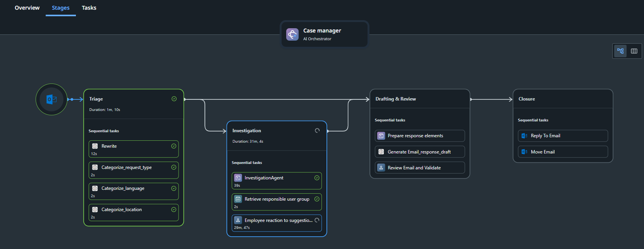This screenshot has width=644, height=249.
Task: Click the Triage 'Duration: 1m, 10s' text
Action: point(105,110)
